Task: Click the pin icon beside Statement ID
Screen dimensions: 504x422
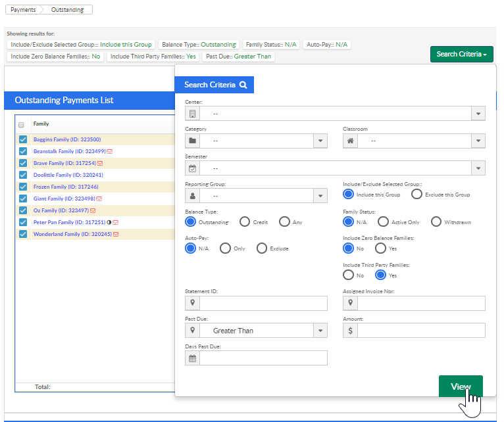Action: [x=192, y=302]
